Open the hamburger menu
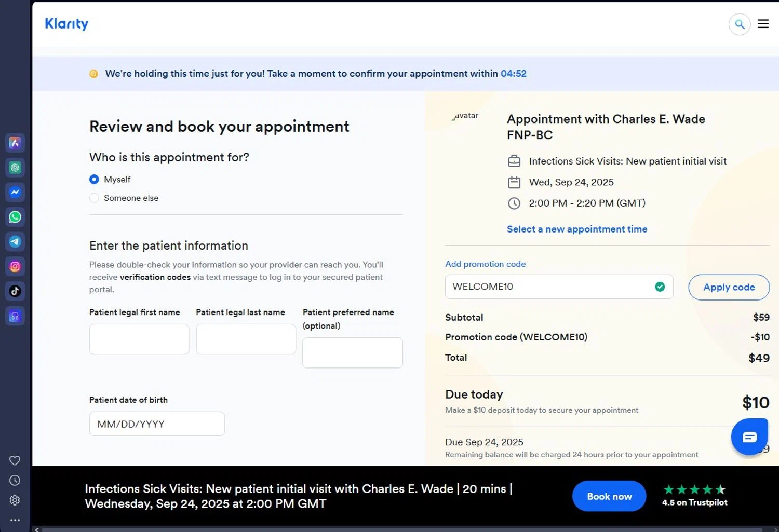 (x=763, y=24)
